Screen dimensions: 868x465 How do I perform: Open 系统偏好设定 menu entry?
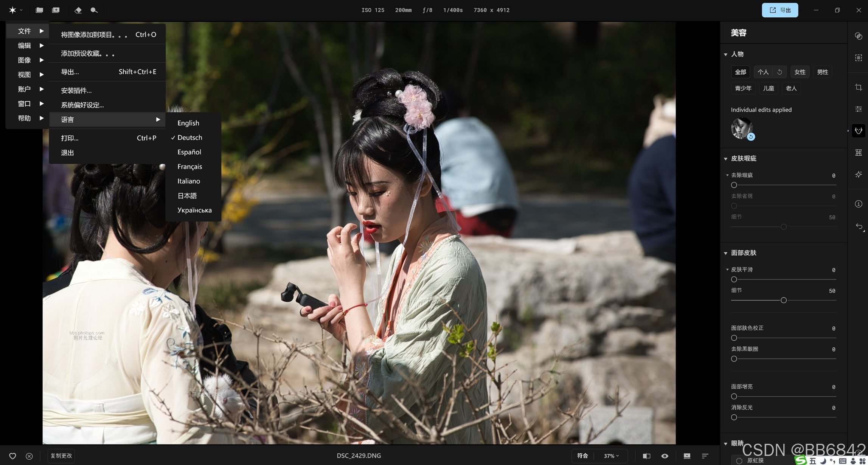[x=82, y=105]
